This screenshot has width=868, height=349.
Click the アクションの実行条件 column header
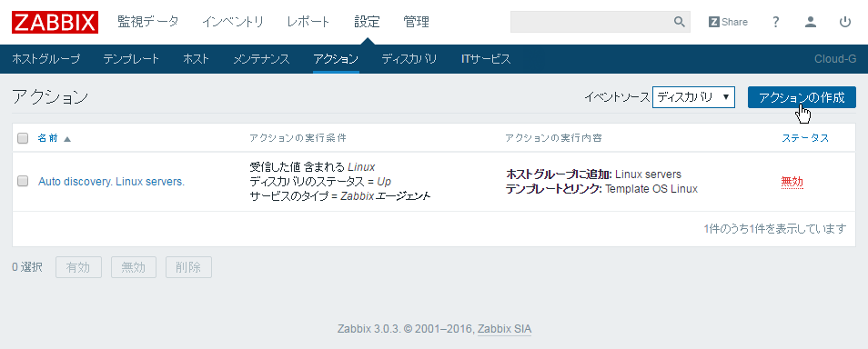point(298,138)
